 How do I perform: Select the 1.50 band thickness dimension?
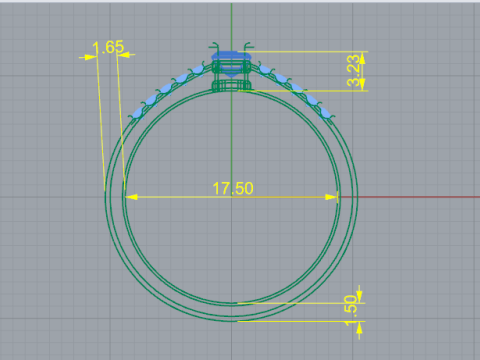click(351, 311)
